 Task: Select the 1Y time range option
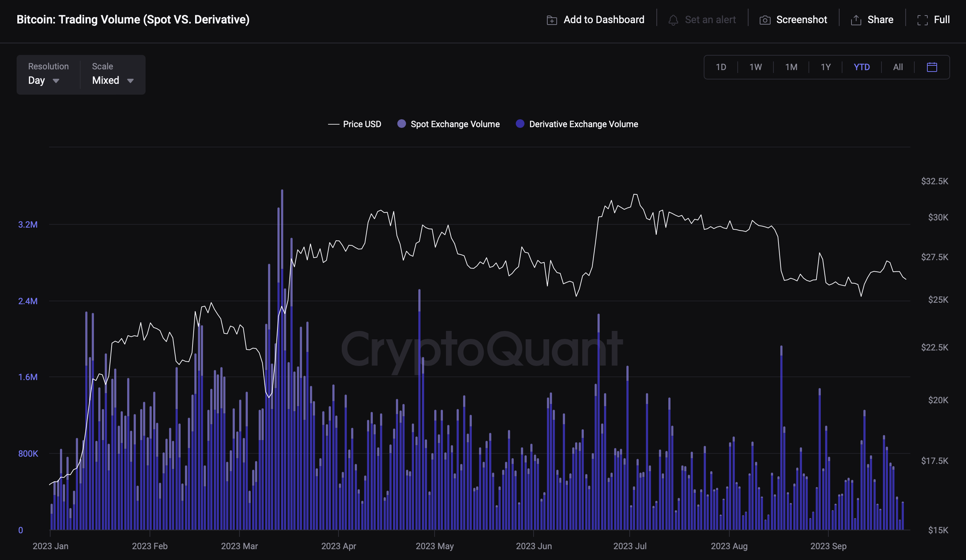[x=825, y=67]
